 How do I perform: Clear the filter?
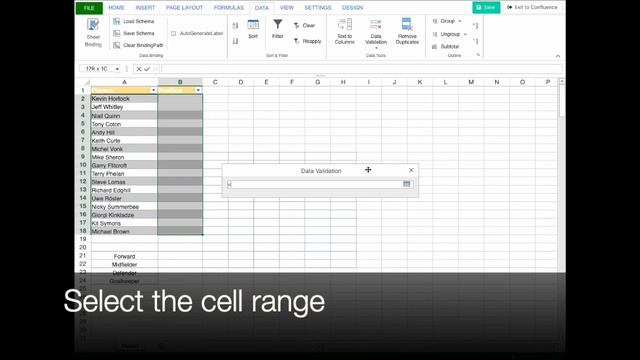point(304,25)
